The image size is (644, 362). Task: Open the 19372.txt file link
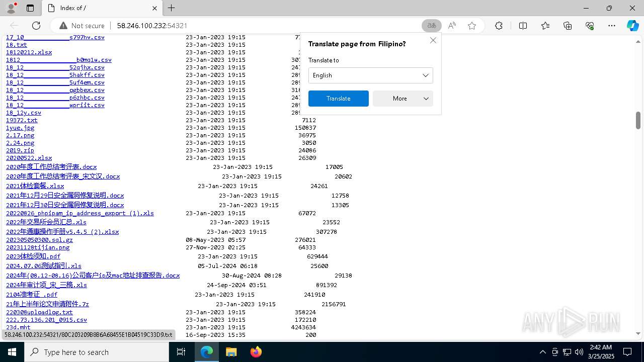(x=22, y=120)
